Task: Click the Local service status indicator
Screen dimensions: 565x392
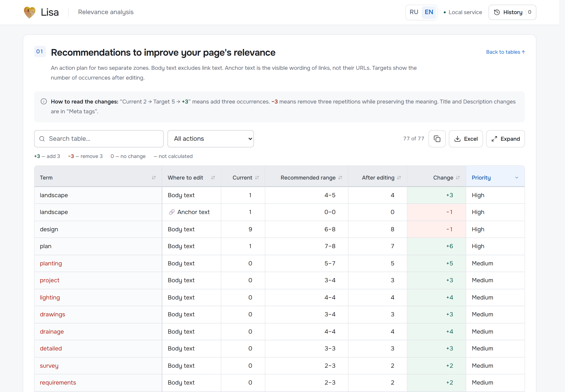Action: point(462,12)
